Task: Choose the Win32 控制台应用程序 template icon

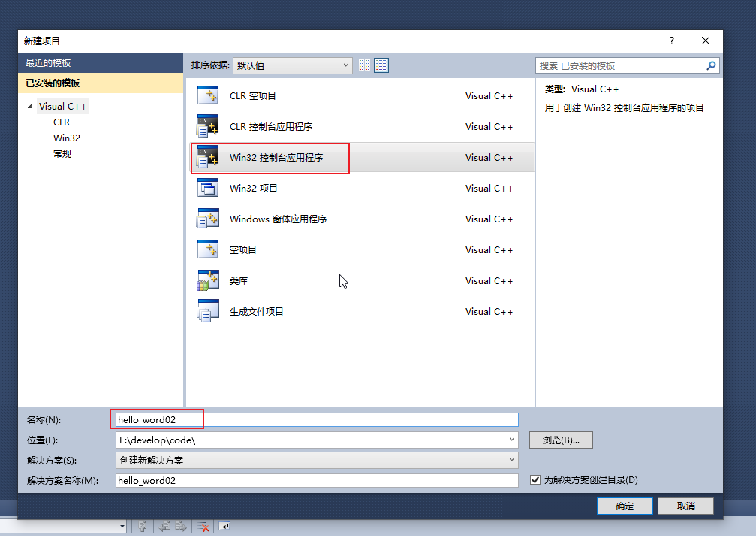Action: [208, 157]
